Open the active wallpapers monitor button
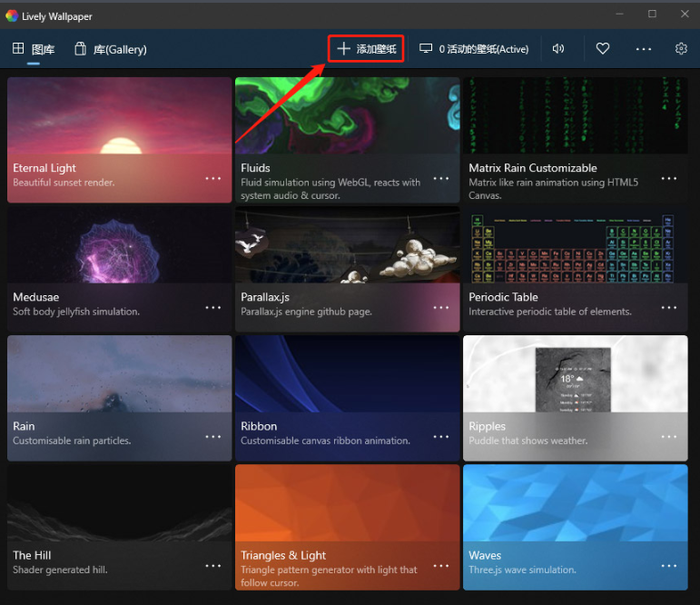The width and height of the screenshot is (700, 605). (x=474, y=49)
